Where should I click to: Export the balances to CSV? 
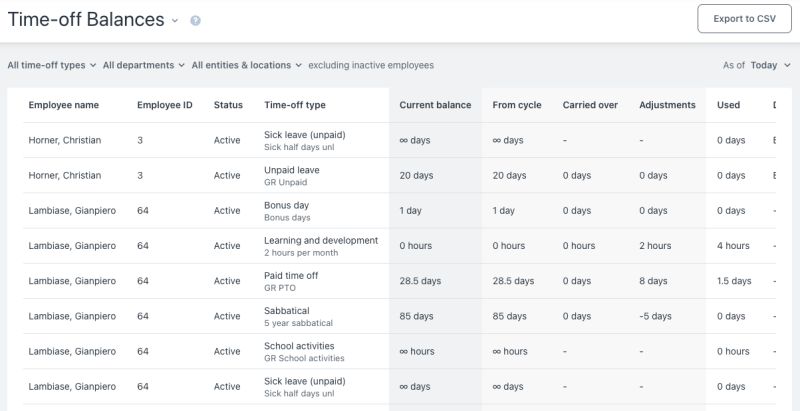pos(743,19)
